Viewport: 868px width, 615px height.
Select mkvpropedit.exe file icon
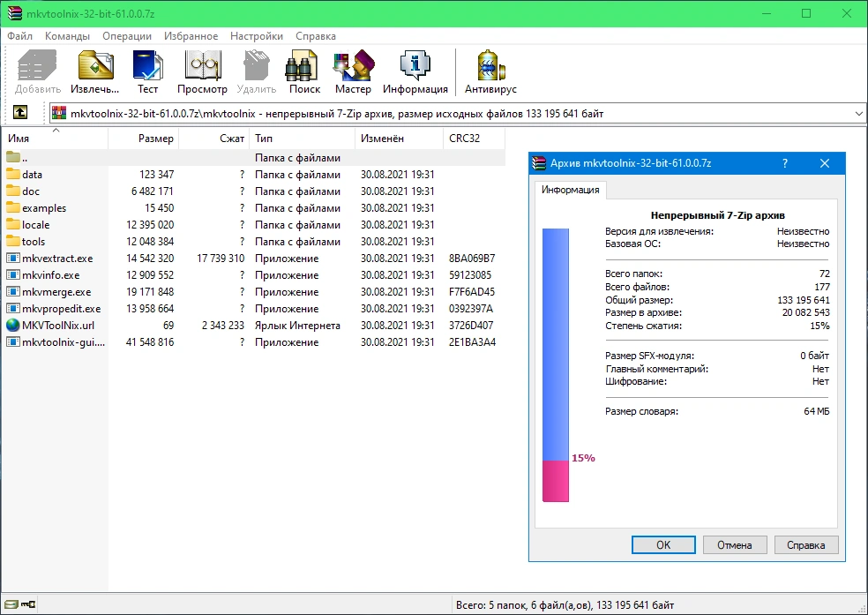click(12, 308)
